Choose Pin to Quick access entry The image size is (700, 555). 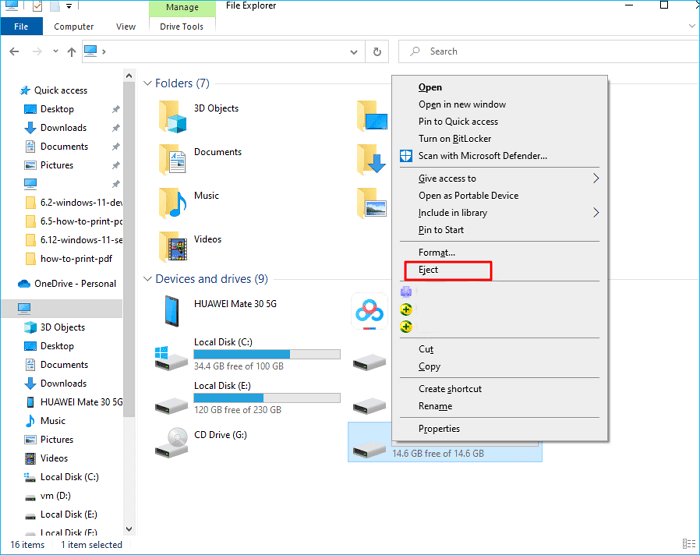(x=458, y=121)
